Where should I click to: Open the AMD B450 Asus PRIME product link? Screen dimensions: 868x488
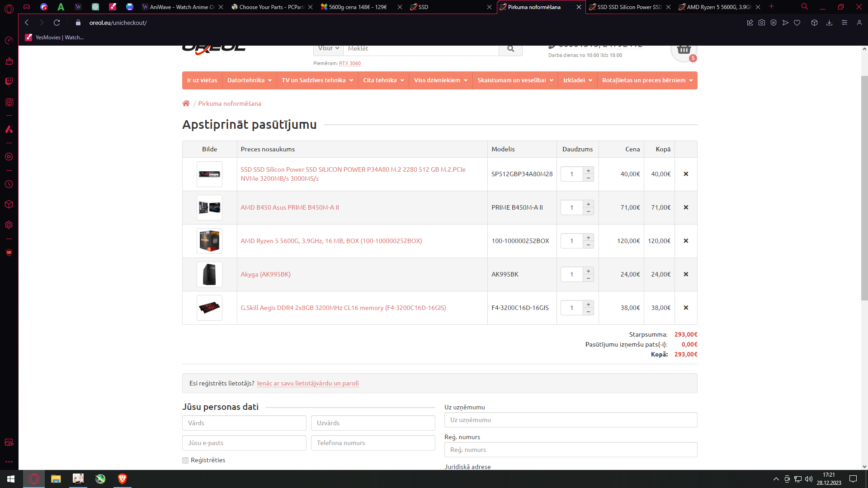[x=290, y=207]
